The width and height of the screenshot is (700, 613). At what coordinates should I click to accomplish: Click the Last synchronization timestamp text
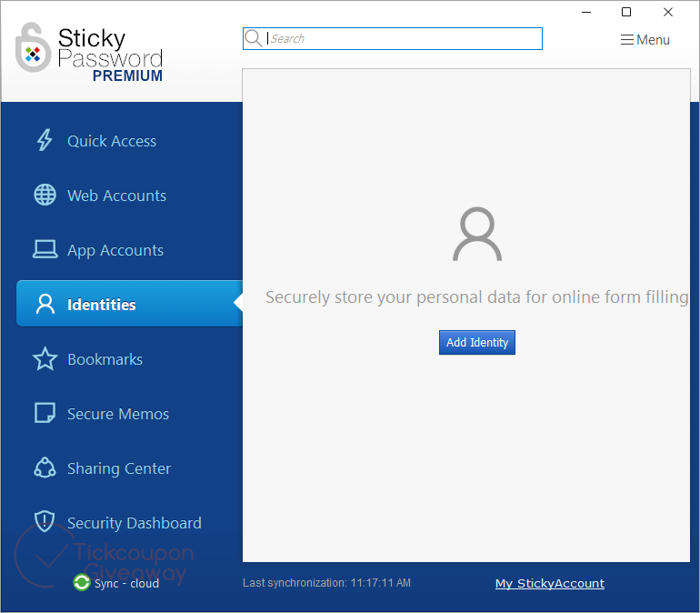coord(326,583)
